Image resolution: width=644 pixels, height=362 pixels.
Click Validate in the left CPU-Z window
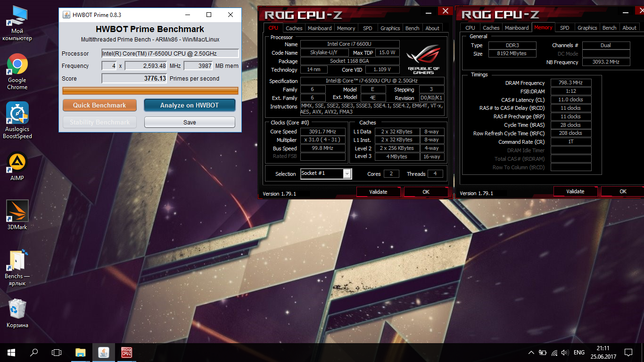[x=378, y=192]
